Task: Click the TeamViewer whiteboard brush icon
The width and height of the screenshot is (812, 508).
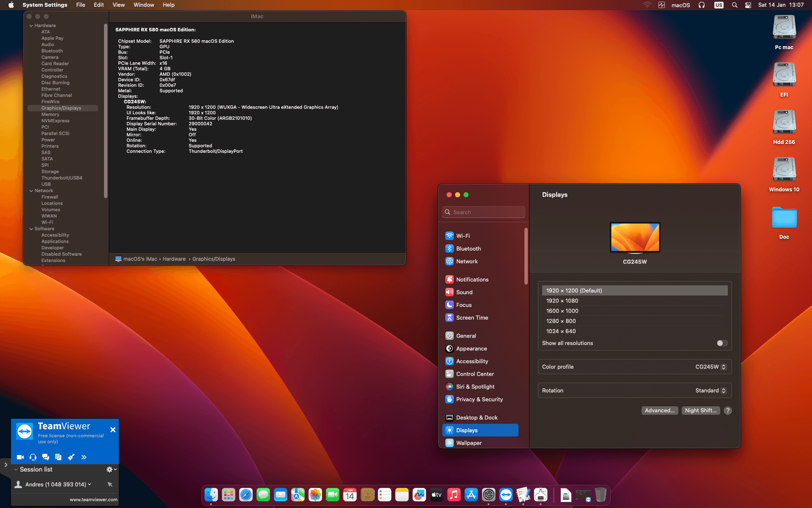Action: pos(71,457)
